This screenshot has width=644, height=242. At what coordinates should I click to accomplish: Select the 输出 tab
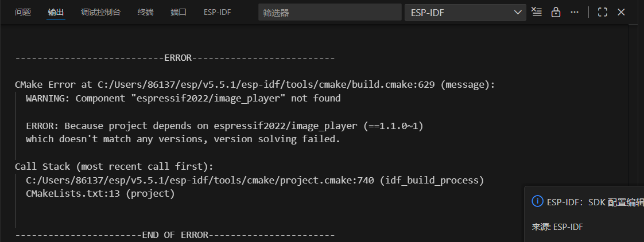point(56,12)
